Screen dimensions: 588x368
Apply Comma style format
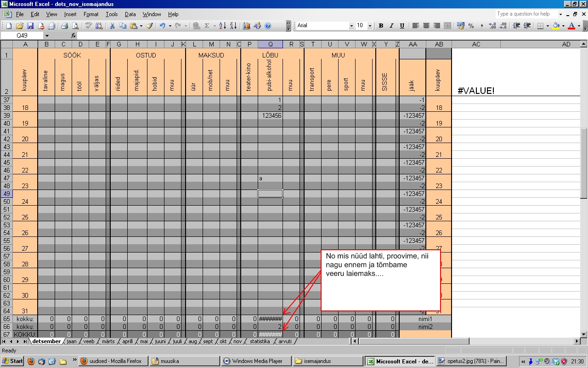[482, 26]
